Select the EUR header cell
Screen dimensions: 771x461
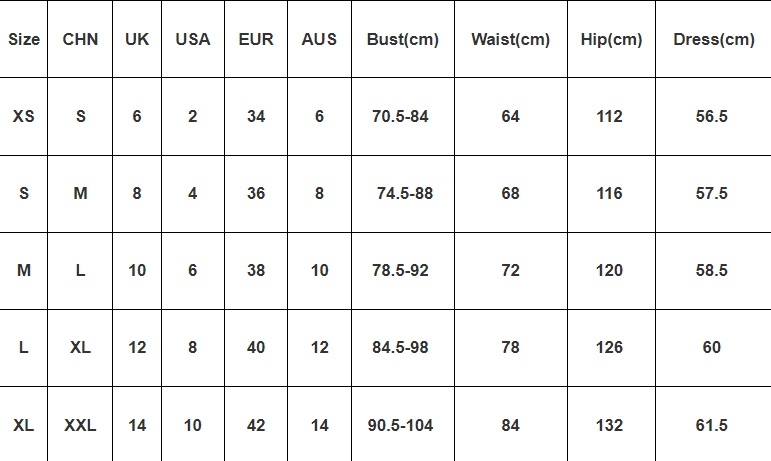(256, 40)
